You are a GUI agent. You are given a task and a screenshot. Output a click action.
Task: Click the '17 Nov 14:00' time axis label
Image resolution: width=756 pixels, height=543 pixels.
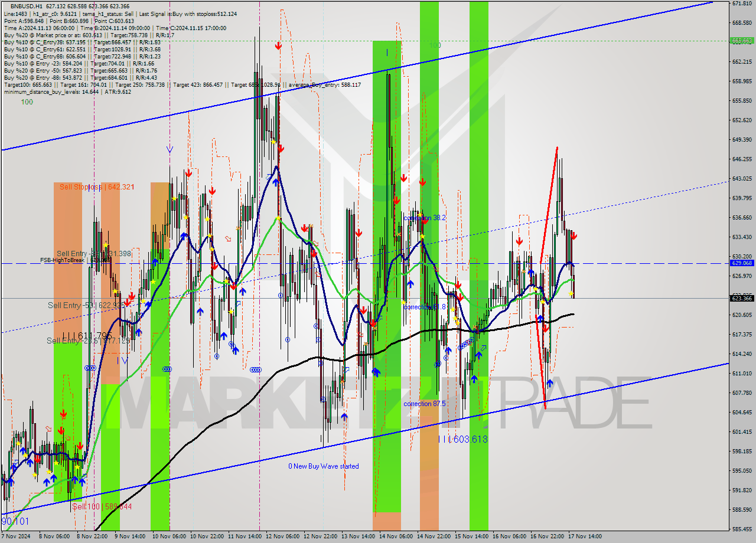tap(584, 537)
